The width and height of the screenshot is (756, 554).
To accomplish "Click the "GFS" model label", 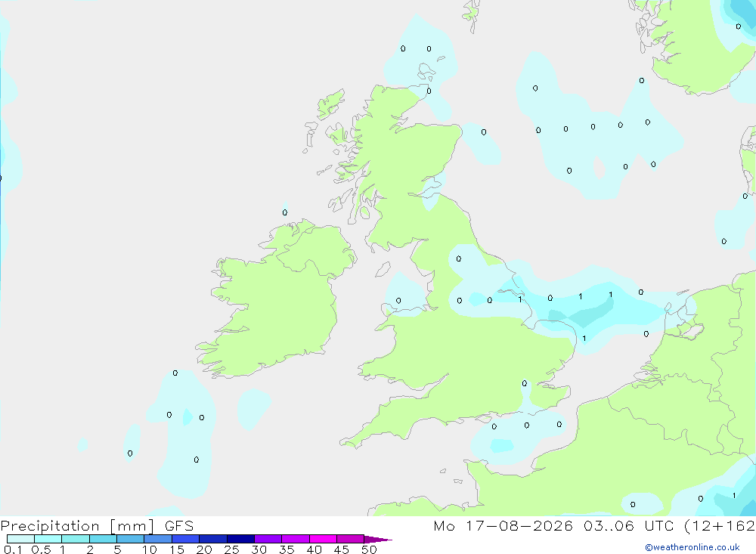I will tap(179, 525).
